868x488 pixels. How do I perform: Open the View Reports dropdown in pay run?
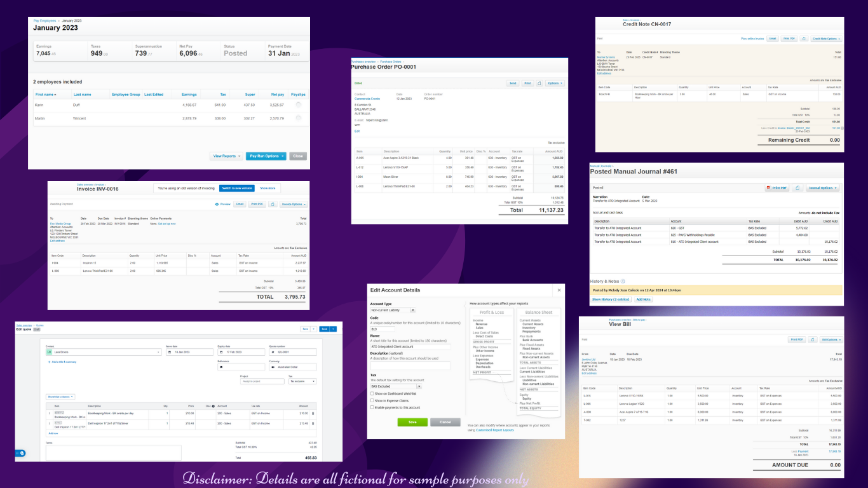click(x=226, y=156)
